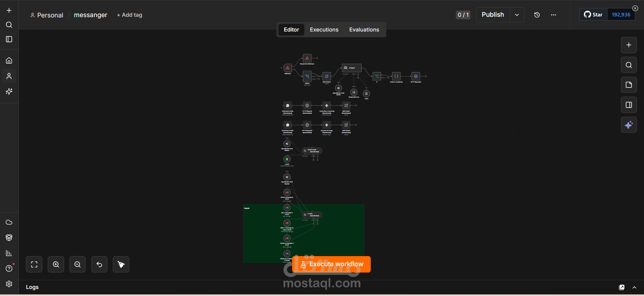Screen dimensions: 644x296
Task: Expand the Logs panel with the chevron
Action: pos(634,287)
